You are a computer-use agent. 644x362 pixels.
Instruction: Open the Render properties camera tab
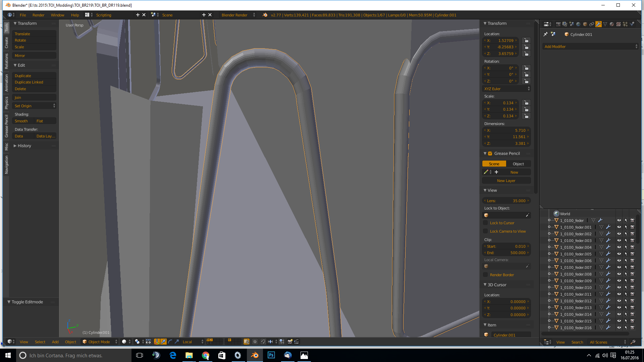pos(558,24)
